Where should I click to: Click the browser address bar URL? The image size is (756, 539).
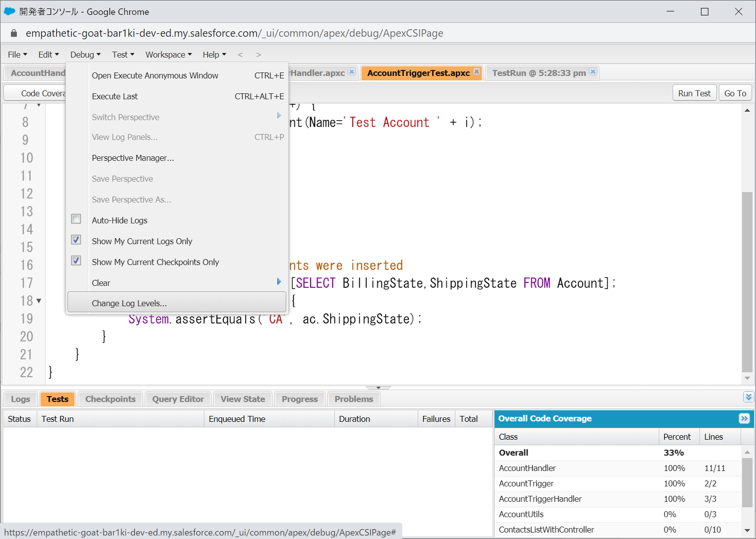pos(234,33)
